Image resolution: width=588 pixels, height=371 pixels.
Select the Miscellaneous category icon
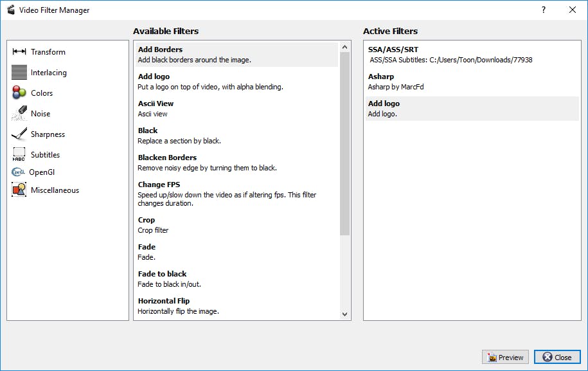[x=19, y=190]
